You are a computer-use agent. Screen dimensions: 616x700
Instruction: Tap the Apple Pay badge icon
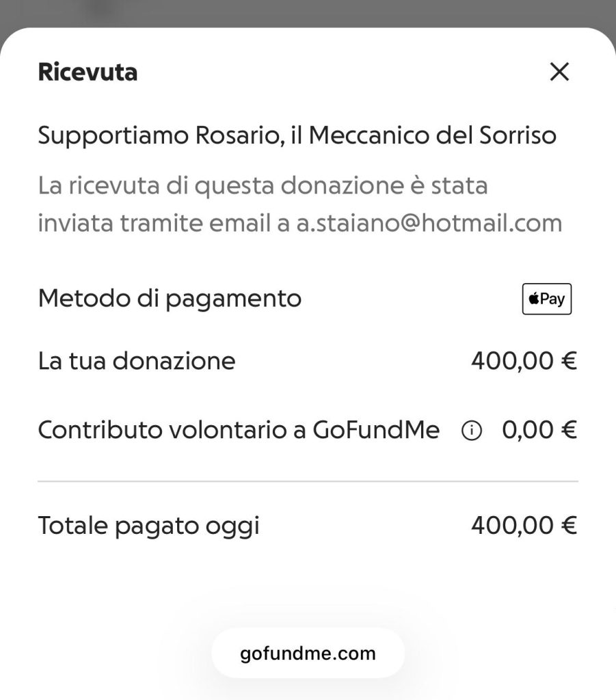tap(546, 299)
